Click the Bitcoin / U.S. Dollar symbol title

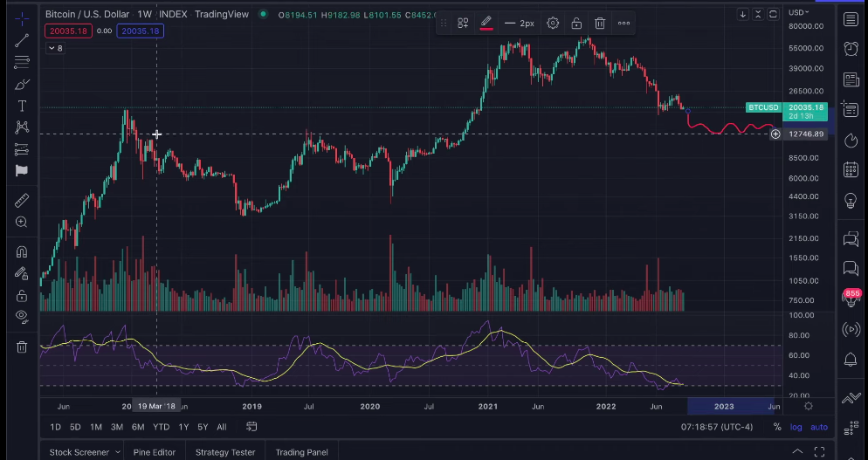pos(87,14)
